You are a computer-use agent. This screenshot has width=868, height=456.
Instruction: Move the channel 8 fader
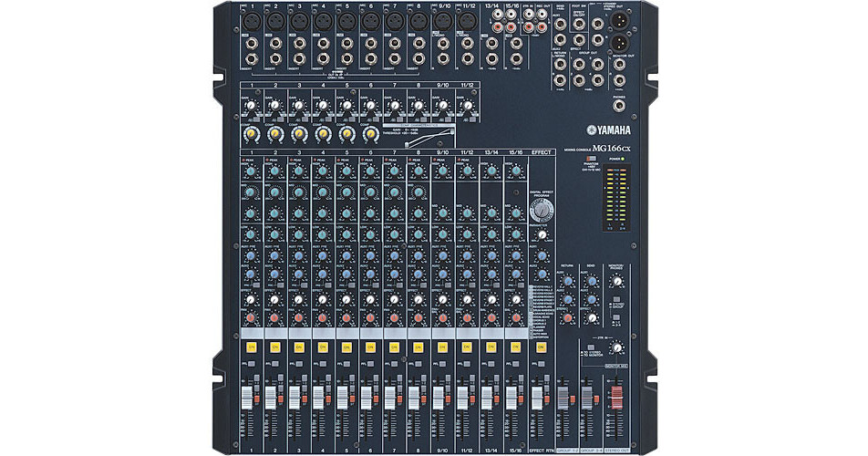pos(414,398)
